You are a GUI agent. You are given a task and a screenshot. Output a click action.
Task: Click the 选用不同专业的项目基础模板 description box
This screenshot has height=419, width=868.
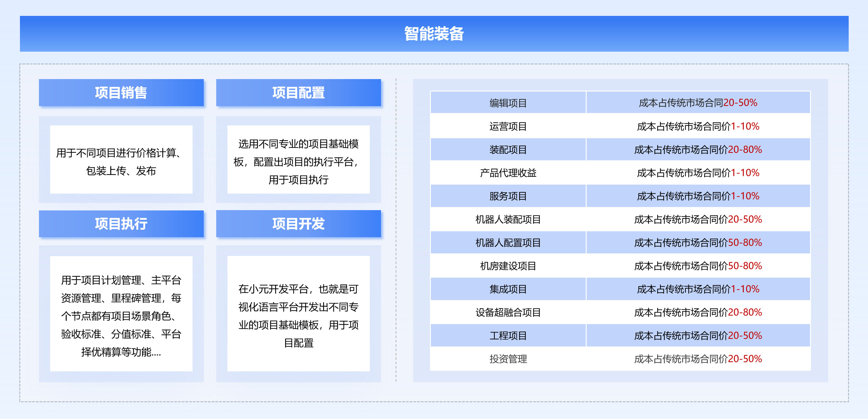click(298, 159)
